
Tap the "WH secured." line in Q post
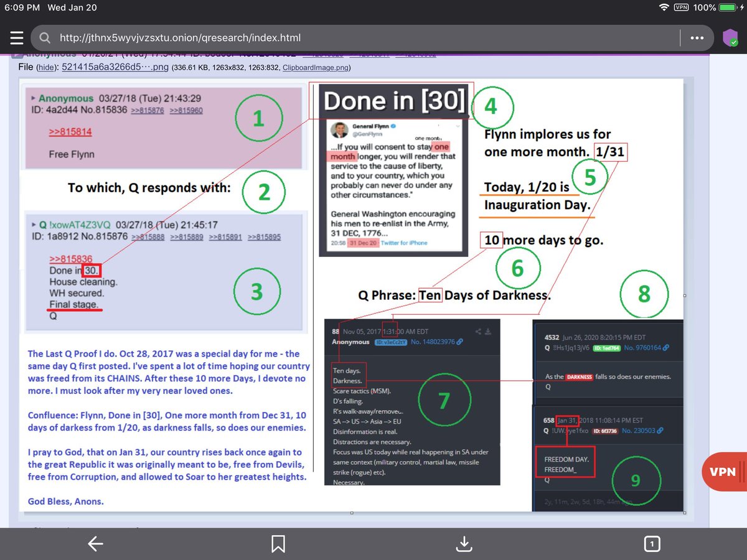point(77,293)
